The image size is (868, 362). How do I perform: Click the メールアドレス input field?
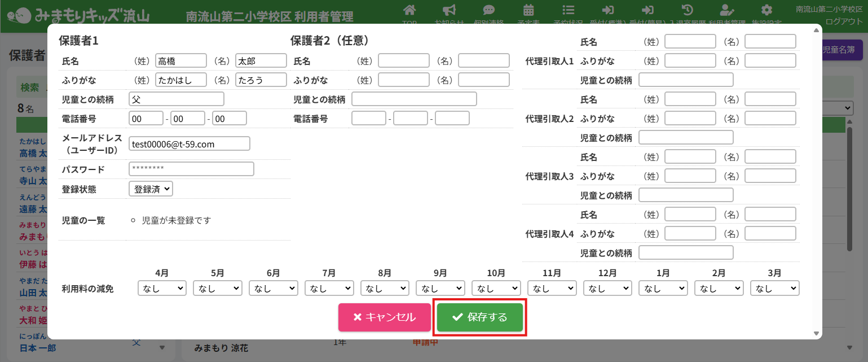(190, 144)
